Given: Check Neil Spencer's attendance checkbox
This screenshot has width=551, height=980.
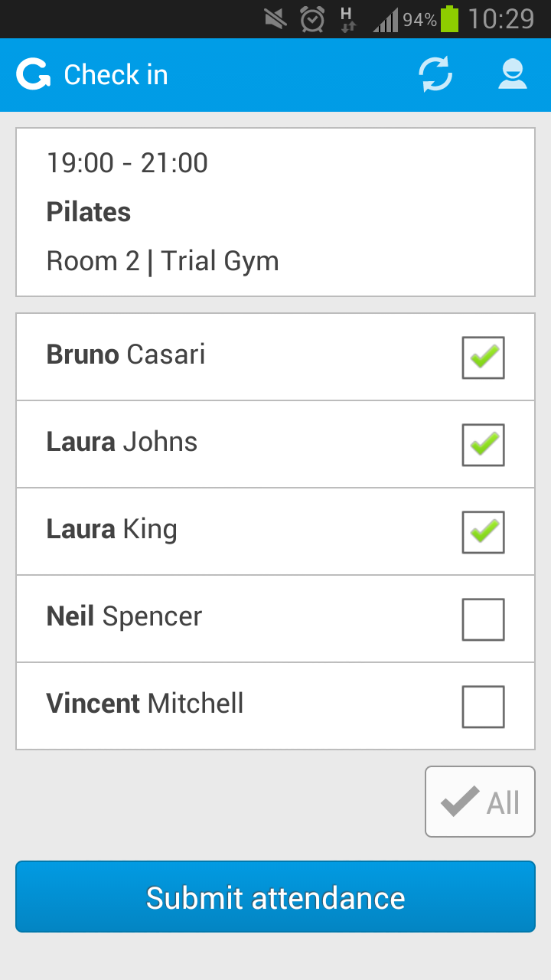Looking at the screenshot, I should click(484, 619).
